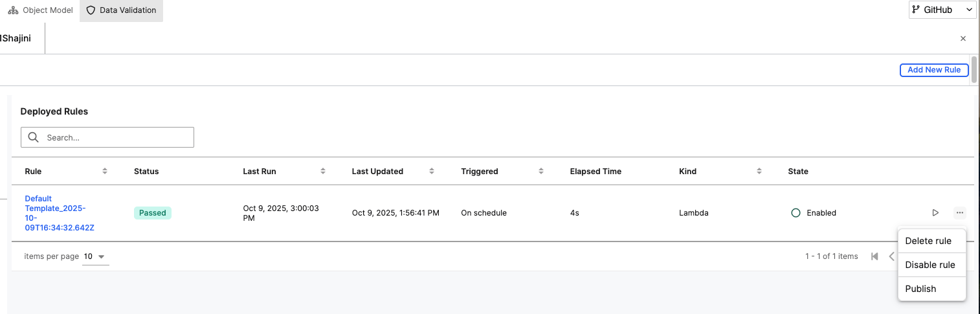Image resolution: width=980 pixels, height=314 pixels.
Task: Select Publish in the dropdown menu
Action: (x=920, y=289)
